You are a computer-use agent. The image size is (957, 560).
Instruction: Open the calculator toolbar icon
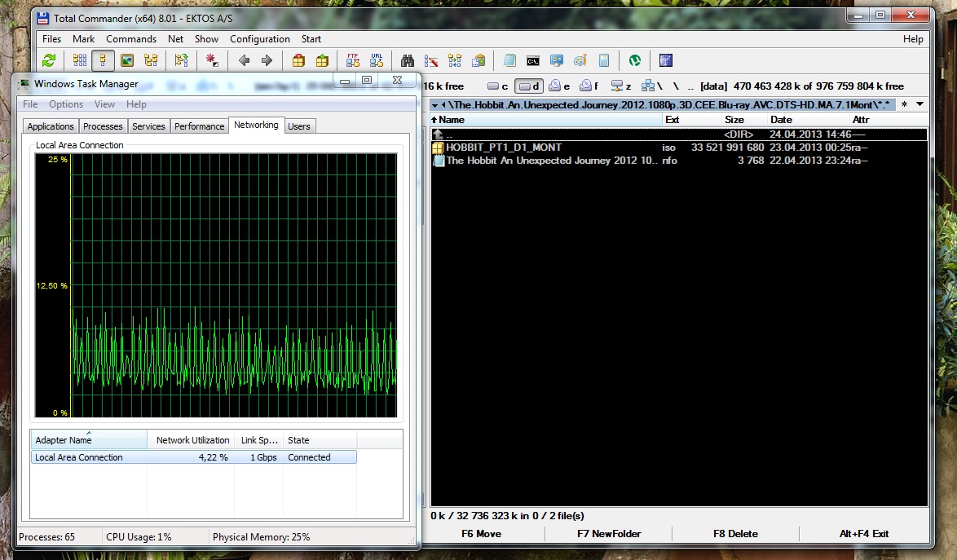pyautogui.click(x=604, y=60)
